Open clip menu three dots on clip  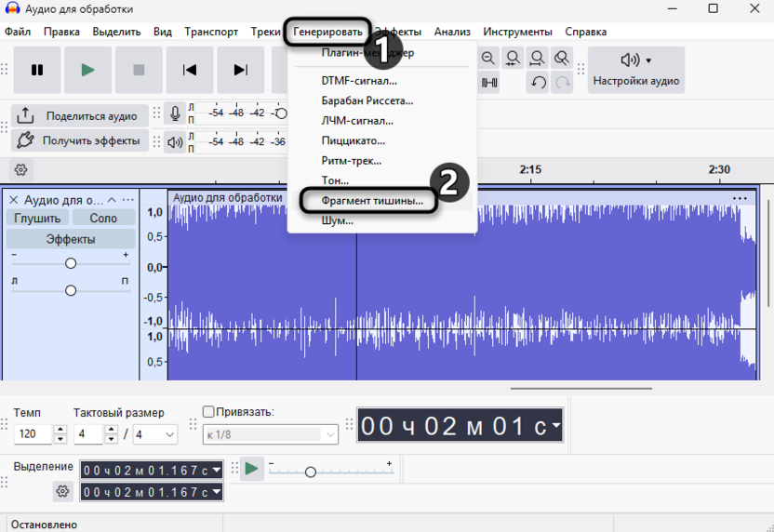click(740, 198)
